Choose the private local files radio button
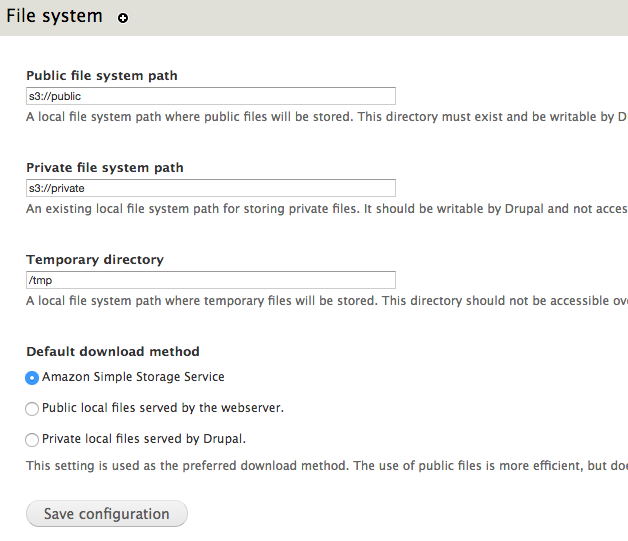 point(32,439)
